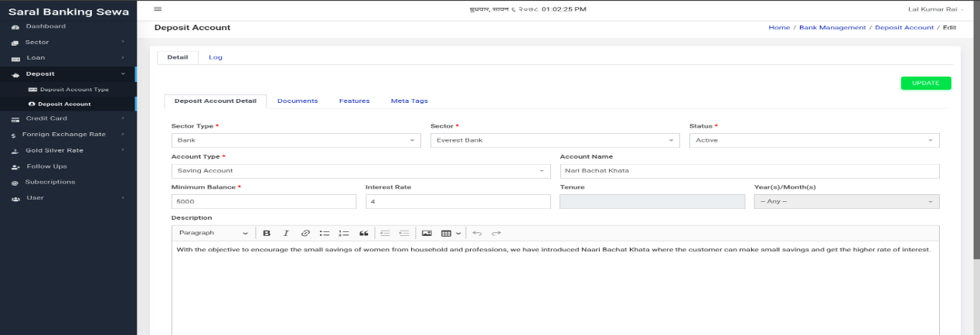Open Lal Kumar Rai user menu
980x335 pixels.
click(937, 9)
